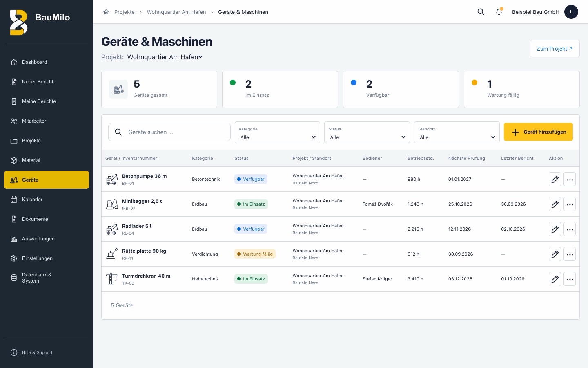Click the home icon in breadcrumb
Screen dimensions: 588x368
pyautogui.click(x=106, y=12)
